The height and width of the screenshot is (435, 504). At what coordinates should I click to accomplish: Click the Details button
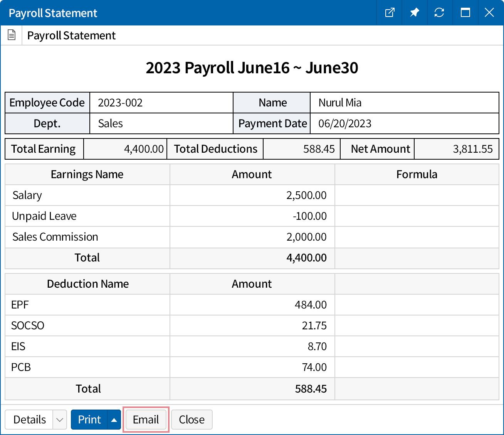(x=29, y=420)
